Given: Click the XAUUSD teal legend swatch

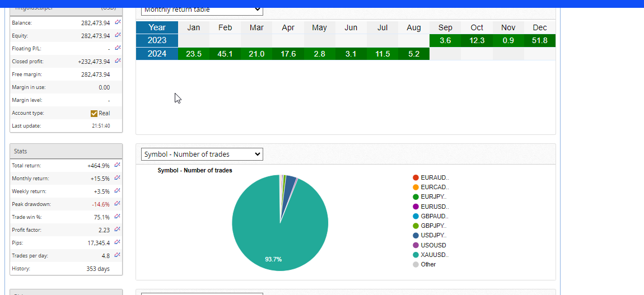Looking at the screenshot, I should (x=416, y=255).
